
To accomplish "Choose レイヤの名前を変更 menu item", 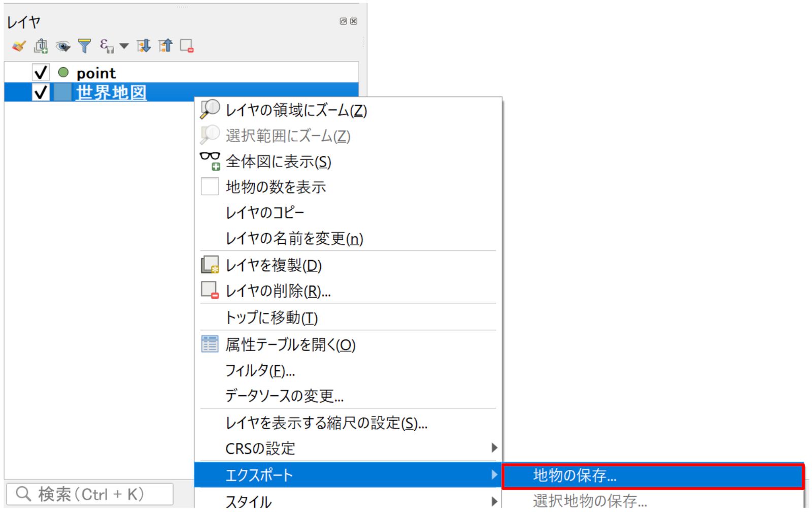I will [x=348, y=238].
